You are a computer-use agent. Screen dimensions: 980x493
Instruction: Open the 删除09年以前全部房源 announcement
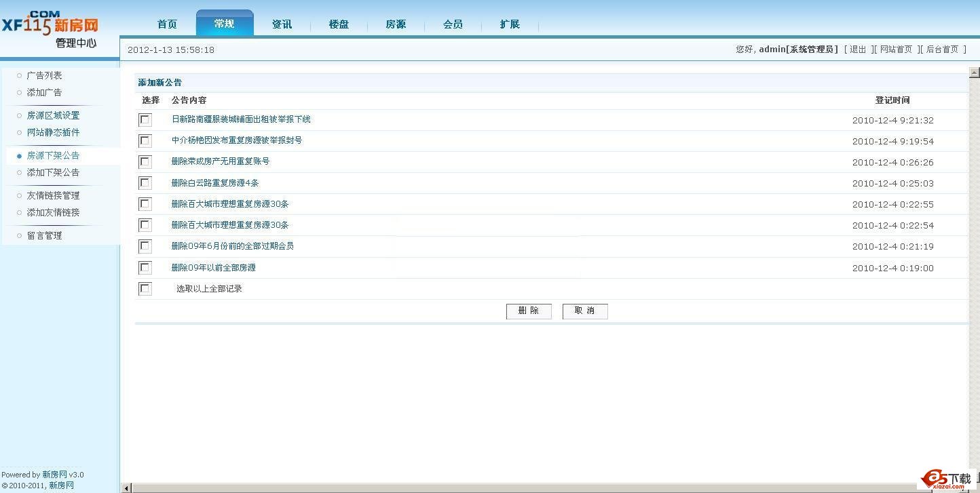tap(214, 268)
